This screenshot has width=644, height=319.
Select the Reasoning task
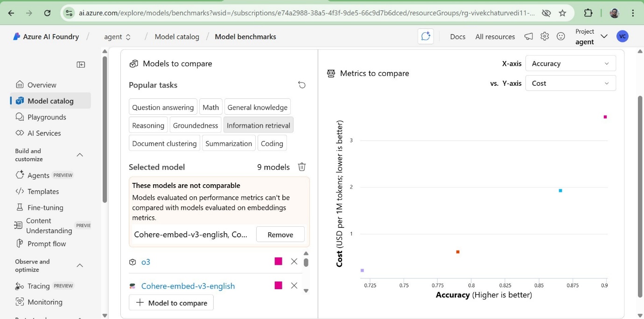[148, 125]
